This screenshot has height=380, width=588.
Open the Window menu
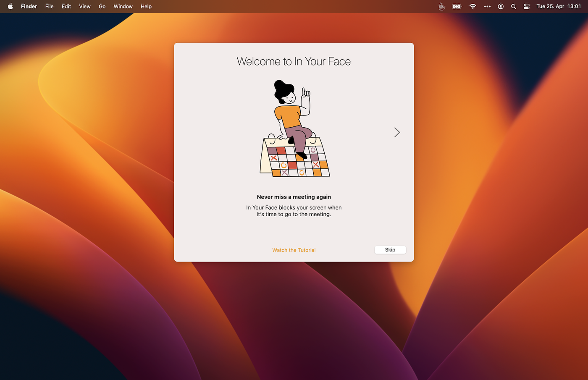click(123, 6)
